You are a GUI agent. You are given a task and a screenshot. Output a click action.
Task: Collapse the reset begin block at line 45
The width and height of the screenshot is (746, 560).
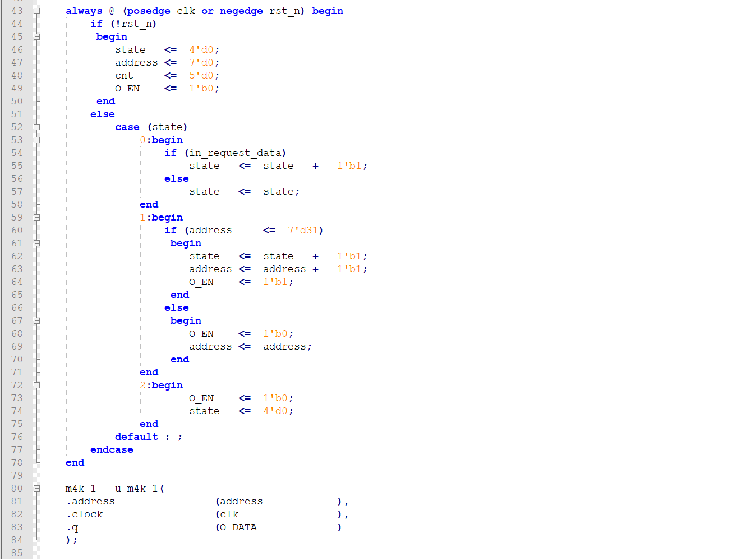click(36, 37)
